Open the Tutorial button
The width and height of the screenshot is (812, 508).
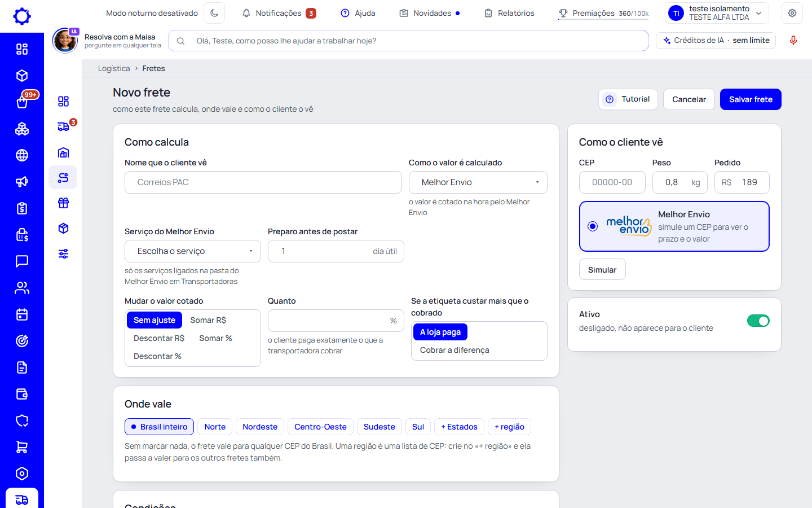click(628, 99)
